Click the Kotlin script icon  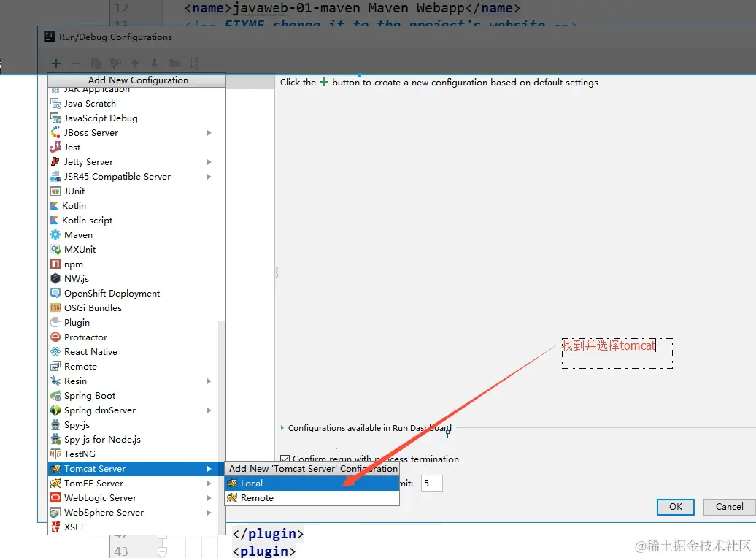pos(55,220)
